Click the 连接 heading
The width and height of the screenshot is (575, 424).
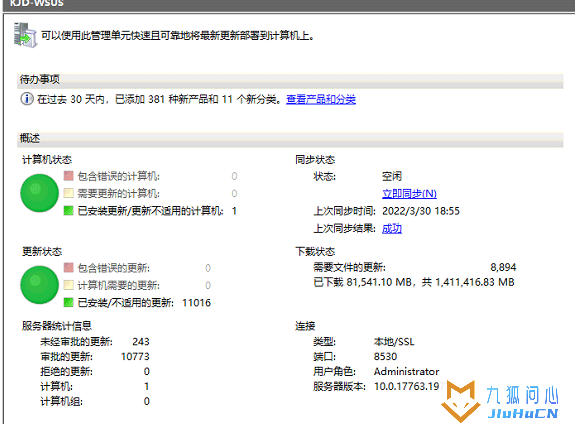click(305, 326)
